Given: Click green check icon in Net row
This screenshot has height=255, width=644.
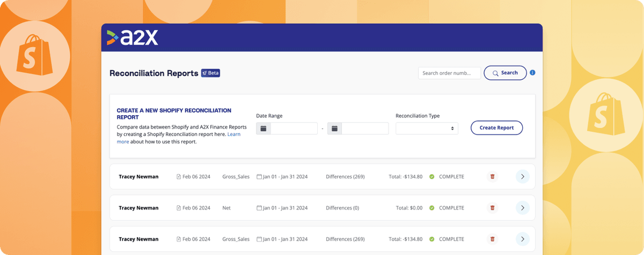Looking at the screenshot, I should (x=431, y=208).
